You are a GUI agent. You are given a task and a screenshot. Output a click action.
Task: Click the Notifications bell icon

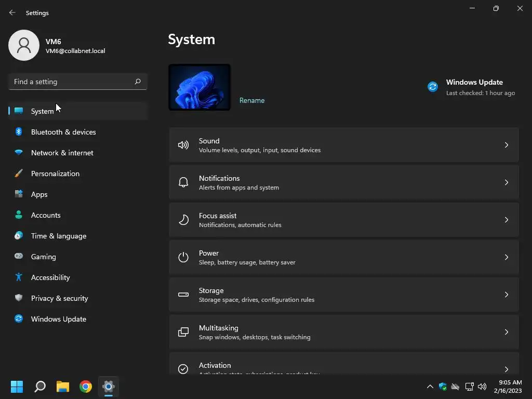click(183, 182)
